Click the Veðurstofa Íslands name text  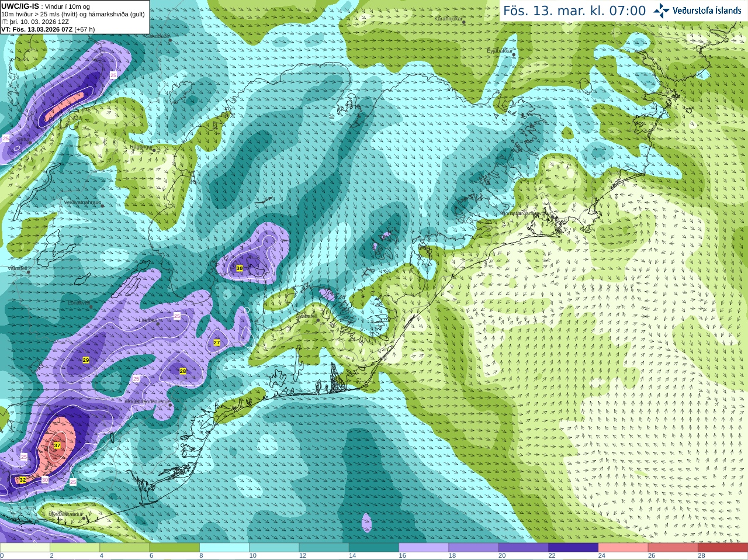pos(707,11)
